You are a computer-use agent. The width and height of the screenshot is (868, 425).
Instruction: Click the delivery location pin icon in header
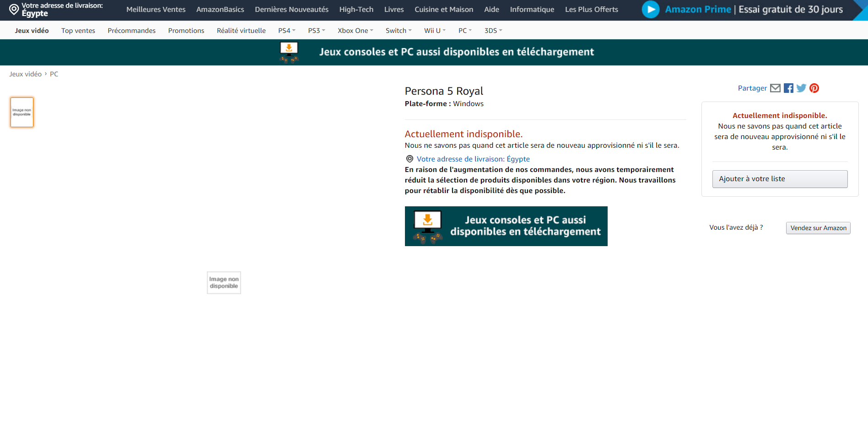click(x=14, y=9)
